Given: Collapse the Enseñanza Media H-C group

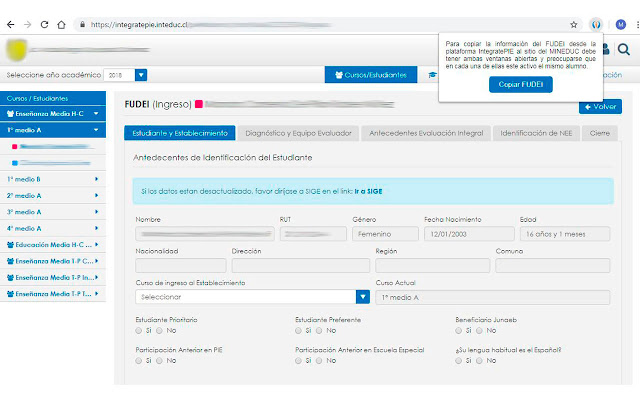Looking at the screenshot, I should point(53,113).
